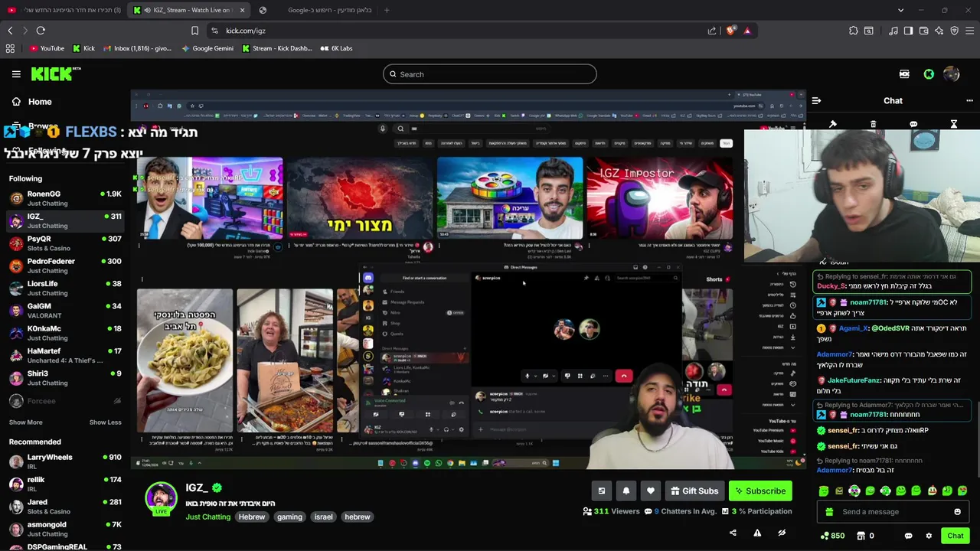The height and width of the screenshot is (551, 980).
Task: Open browser extensions puzzle icon
Action: [853, 31]
